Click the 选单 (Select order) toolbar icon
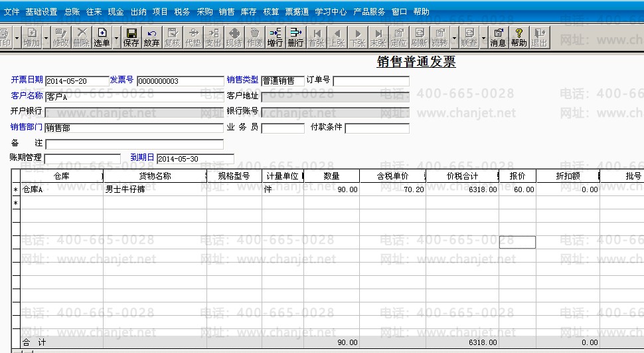The height and width of the screenshot is (353, 644). (x=102, y=37)
